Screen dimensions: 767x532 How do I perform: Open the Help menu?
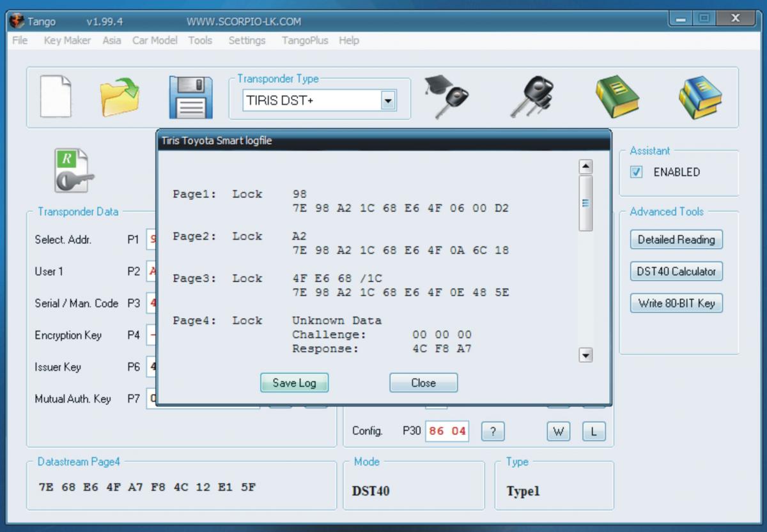tap(349, 40)
